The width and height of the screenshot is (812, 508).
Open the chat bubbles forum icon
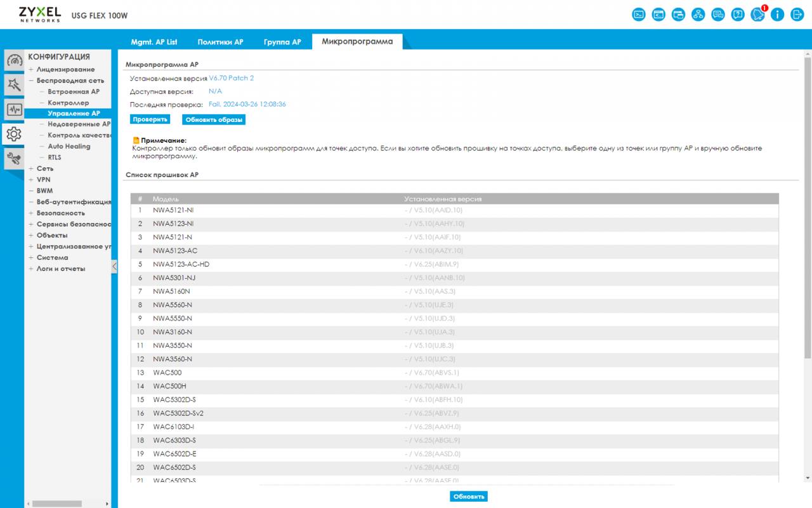pos(718,15)
